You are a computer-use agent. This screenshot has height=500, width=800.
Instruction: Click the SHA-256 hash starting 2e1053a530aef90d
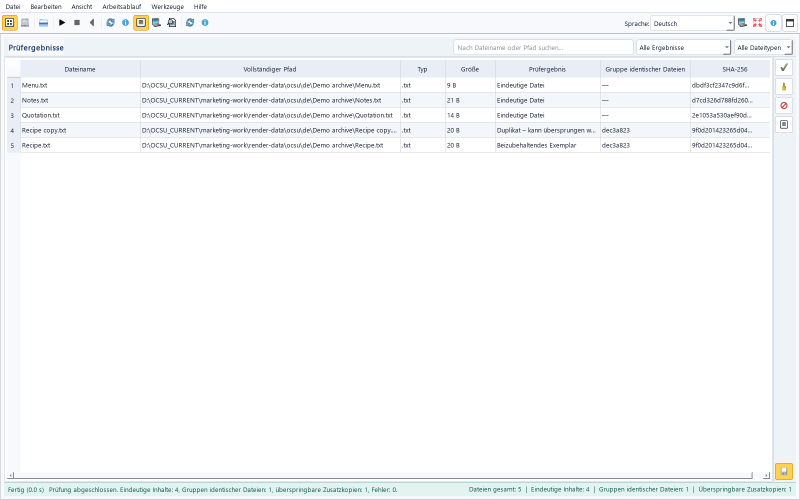pyautogui.click(x=730, y=115)
